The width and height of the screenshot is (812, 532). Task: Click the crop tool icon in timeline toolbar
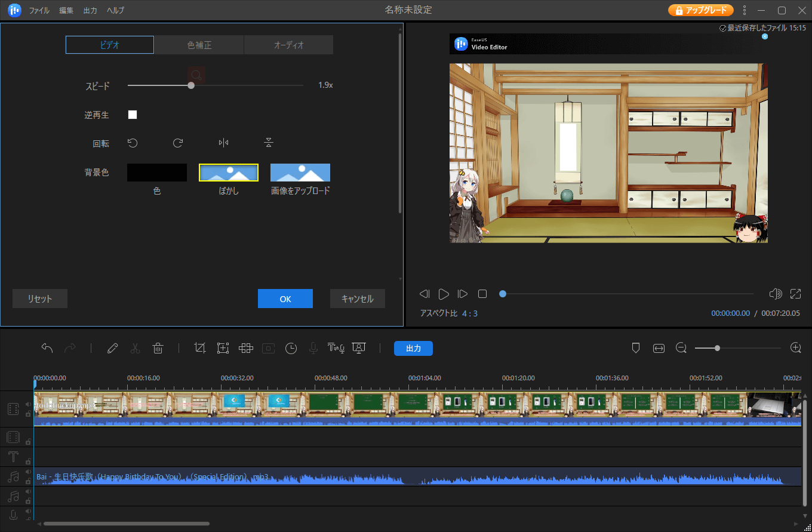pos(200,348)
